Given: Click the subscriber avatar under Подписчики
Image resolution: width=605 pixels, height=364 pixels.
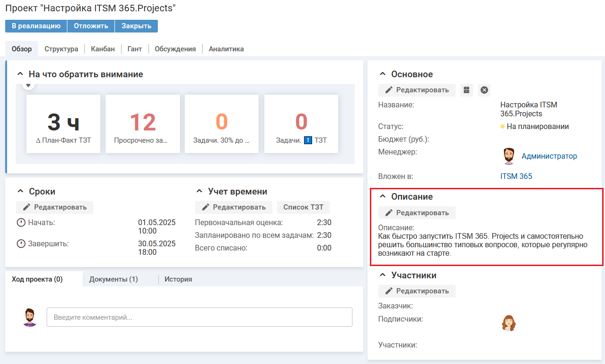Looking at the screenshot, I should (x=508, y=324).
